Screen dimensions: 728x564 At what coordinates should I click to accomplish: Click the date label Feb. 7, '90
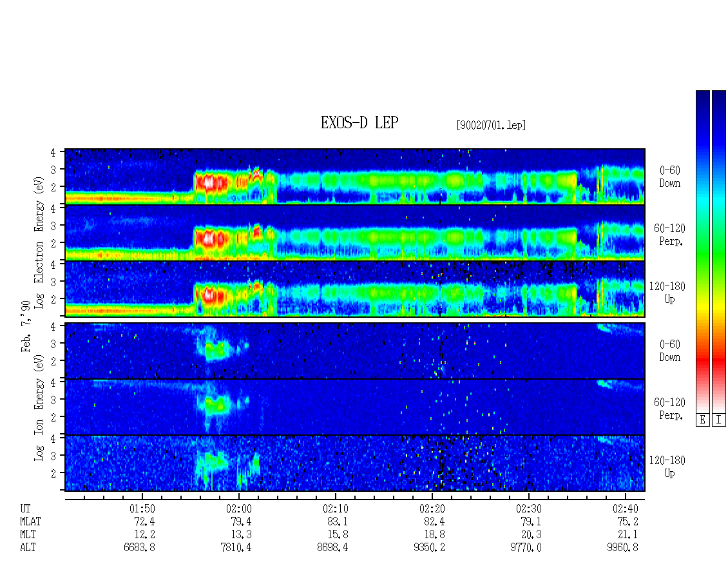point(26,326)
